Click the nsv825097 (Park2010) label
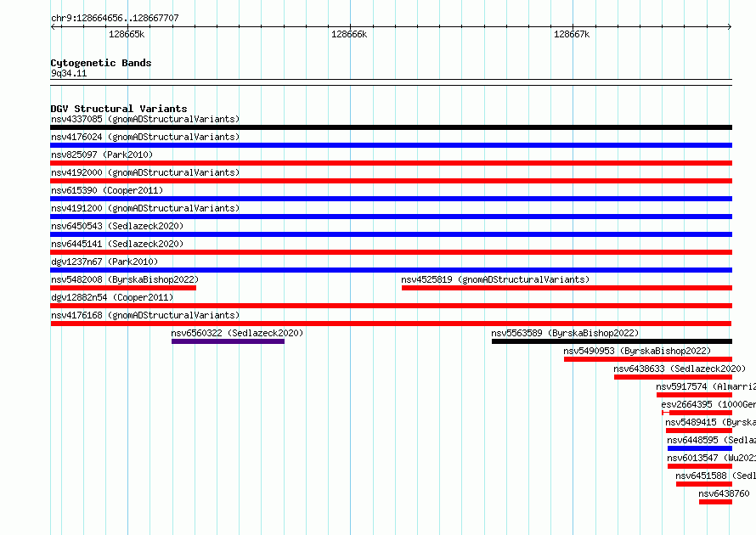 102,155
